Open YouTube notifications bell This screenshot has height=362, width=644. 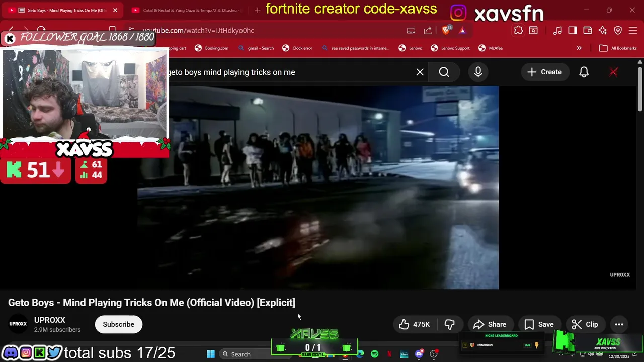(x=584, y=72)
